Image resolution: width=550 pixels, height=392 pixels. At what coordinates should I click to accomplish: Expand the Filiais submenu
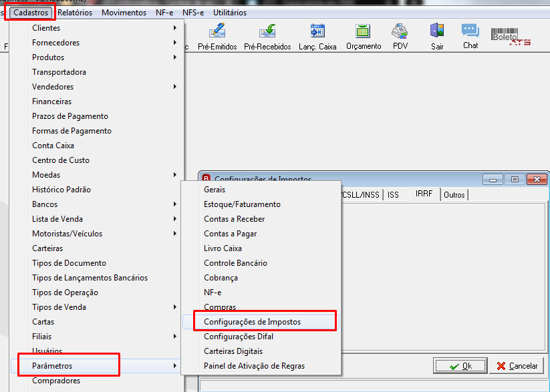click(x=97, y=337)
